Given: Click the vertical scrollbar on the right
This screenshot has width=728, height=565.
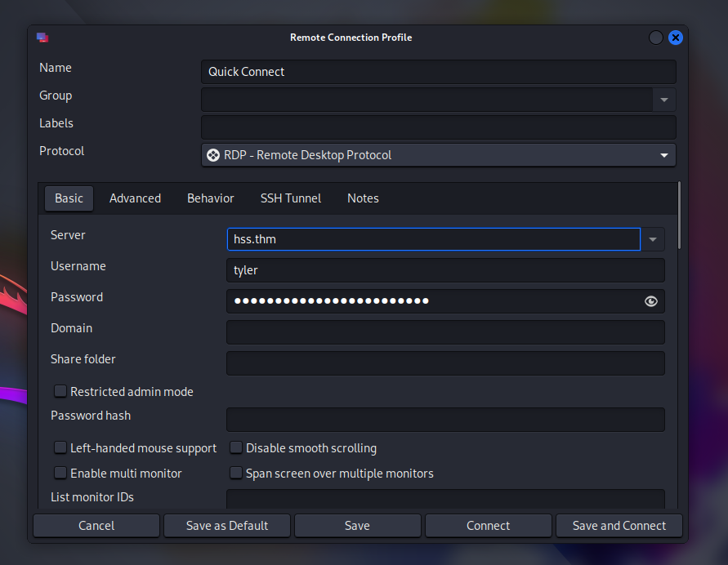Looking at the screenshot, I should click(680, 216).
